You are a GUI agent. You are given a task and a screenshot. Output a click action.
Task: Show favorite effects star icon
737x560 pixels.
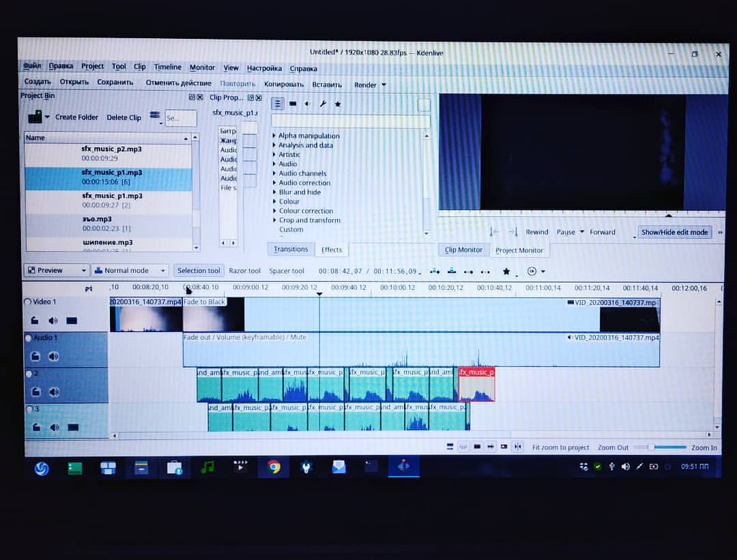coord(338,104)
